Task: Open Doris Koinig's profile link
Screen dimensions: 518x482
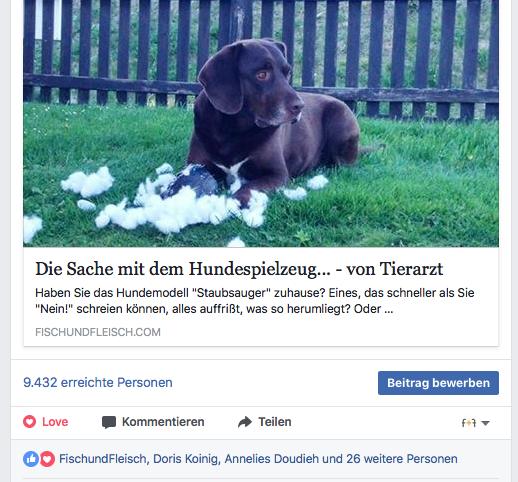Action: [185, 459]
